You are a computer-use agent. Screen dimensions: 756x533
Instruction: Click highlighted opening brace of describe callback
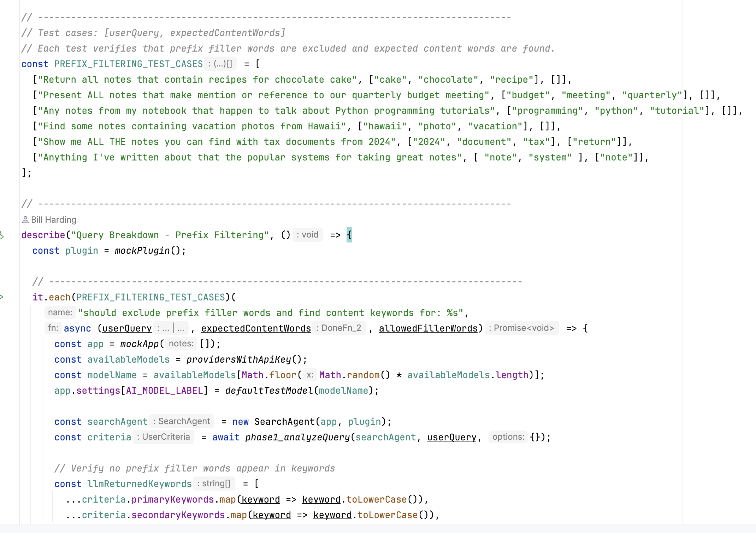[349, 235]
